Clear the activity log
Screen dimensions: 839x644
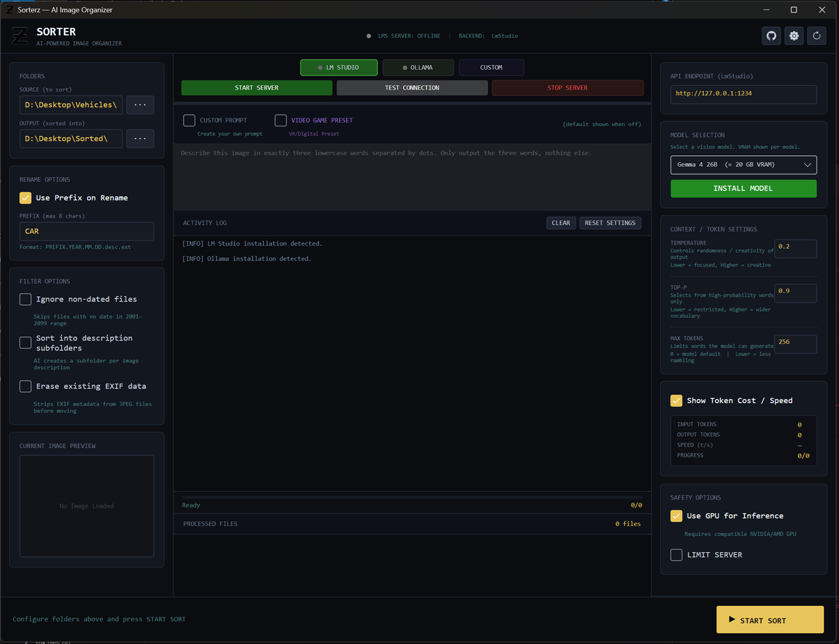pyautogui.click(x=561, y=223)
